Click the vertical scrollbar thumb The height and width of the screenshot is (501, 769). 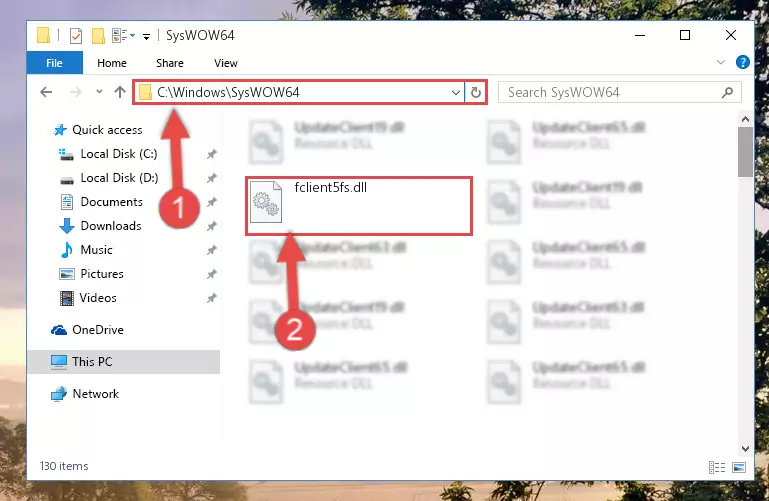pyautogui.click(x=745, y=152)
